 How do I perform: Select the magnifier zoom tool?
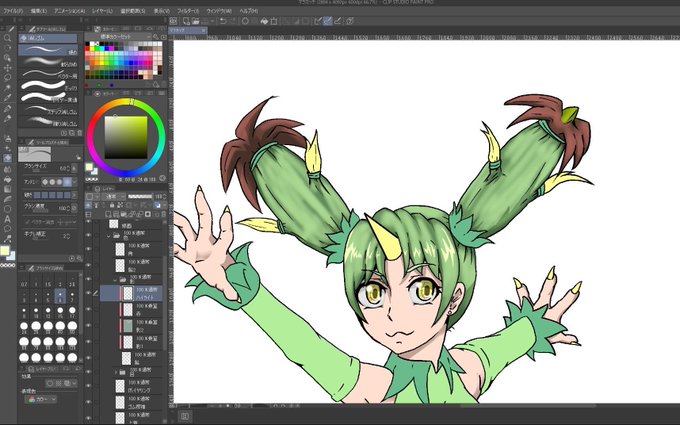click(x=8, y=37)
